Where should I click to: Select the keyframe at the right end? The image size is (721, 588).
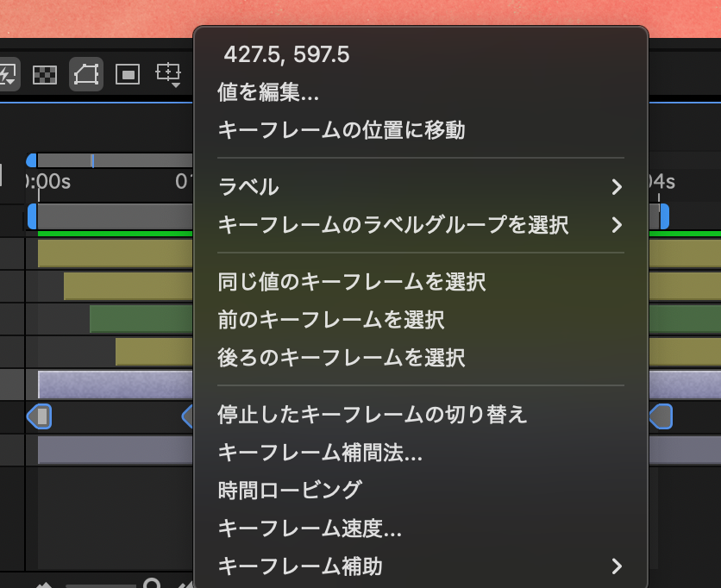660,417
